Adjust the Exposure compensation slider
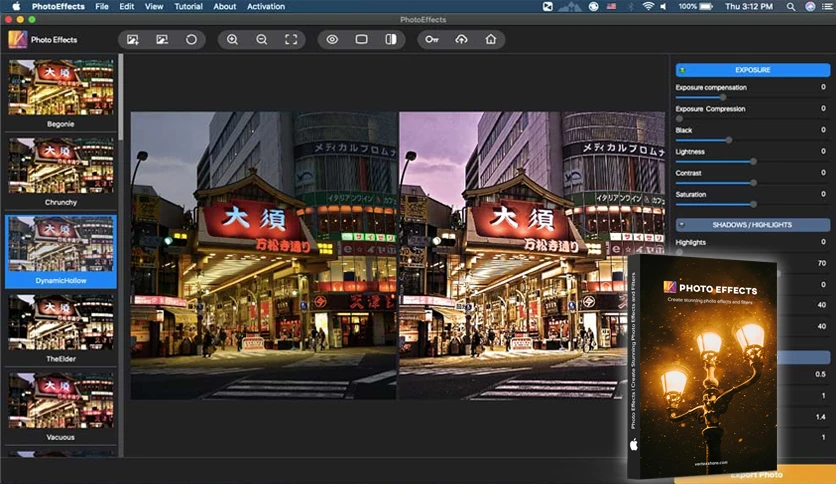Image resolution: width=836 pixels, height=484 pixels. (723, 97)
